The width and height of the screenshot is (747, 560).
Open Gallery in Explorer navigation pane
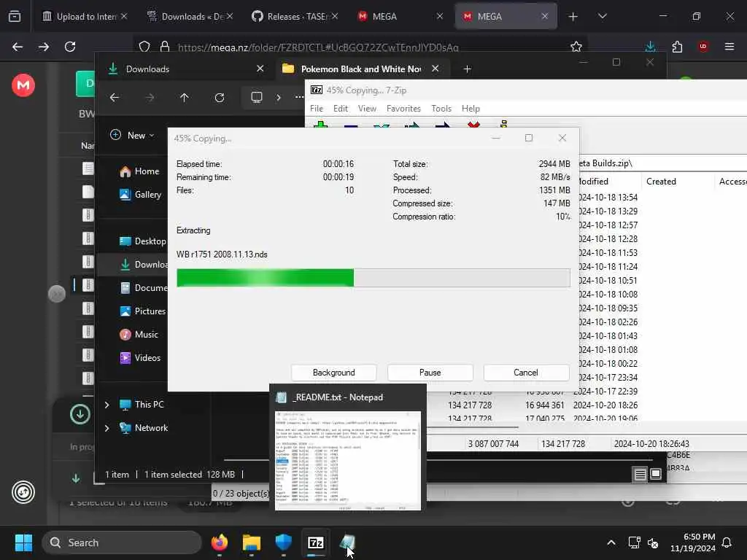pyautogui.click(x=140, y=195)
